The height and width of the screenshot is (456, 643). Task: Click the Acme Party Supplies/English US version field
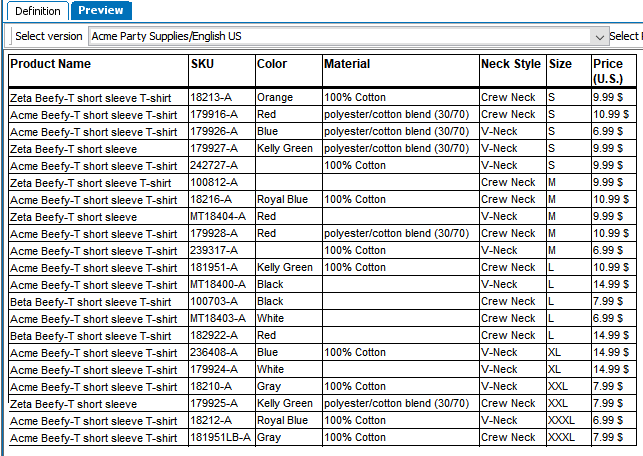pyautogui.click(x=340, y=36)
